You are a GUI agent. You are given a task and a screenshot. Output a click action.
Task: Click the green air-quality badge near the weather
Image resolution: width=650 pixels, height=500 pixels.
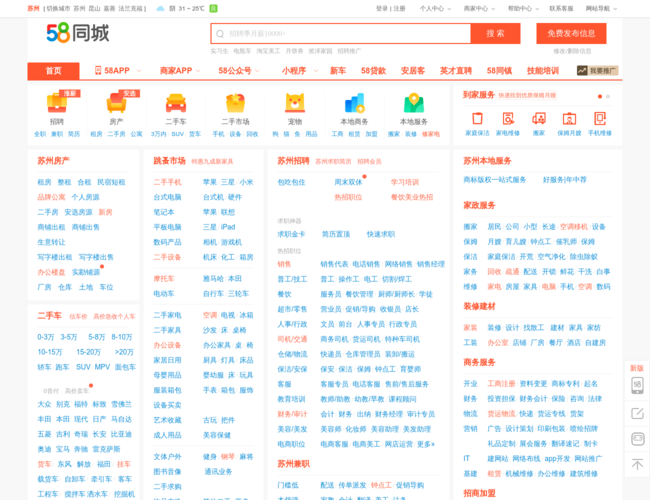[213, 8]
